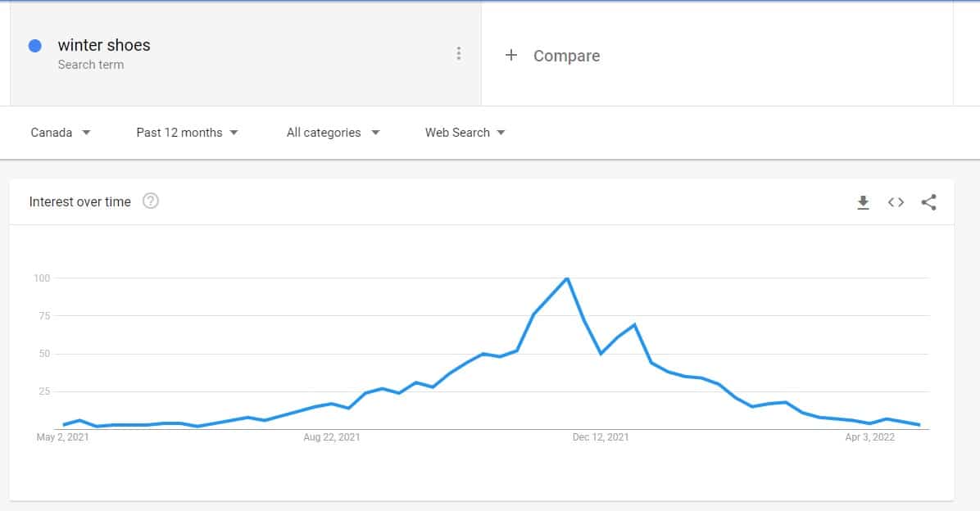Screen dimensions: 980x511
Task: Click the Aug 22, 2021 axis label
Action: 332,437
